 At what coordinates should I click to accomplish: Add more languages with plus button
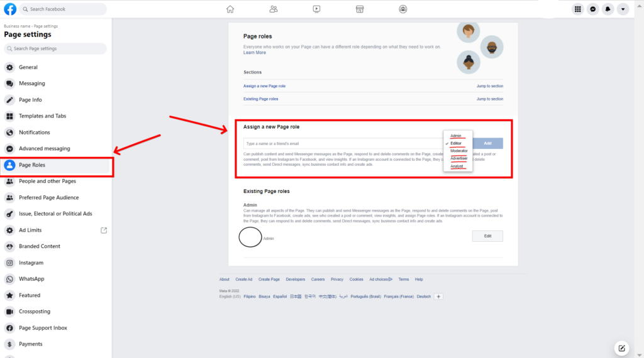click(438, 296)
